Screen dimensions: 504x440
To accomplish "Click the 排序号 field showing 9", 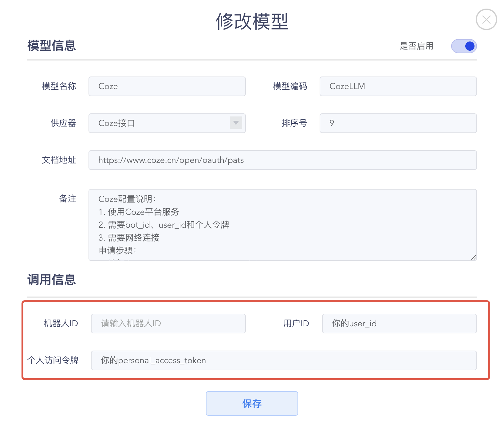I will (x=398, y=123).
